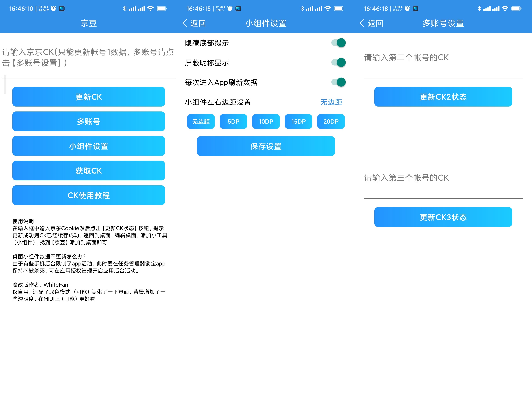Viewport: 532px width, 394px height.
Task: Tap the Bluetooth icon in the 16:46:10 status bar
Action: click(x=124, y=9)
